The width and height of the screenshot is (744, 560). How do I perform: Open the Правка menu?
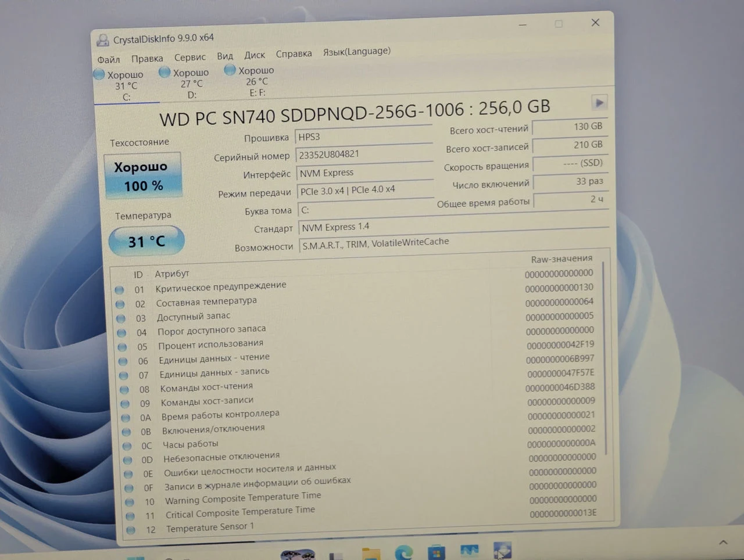coord(147,59)
